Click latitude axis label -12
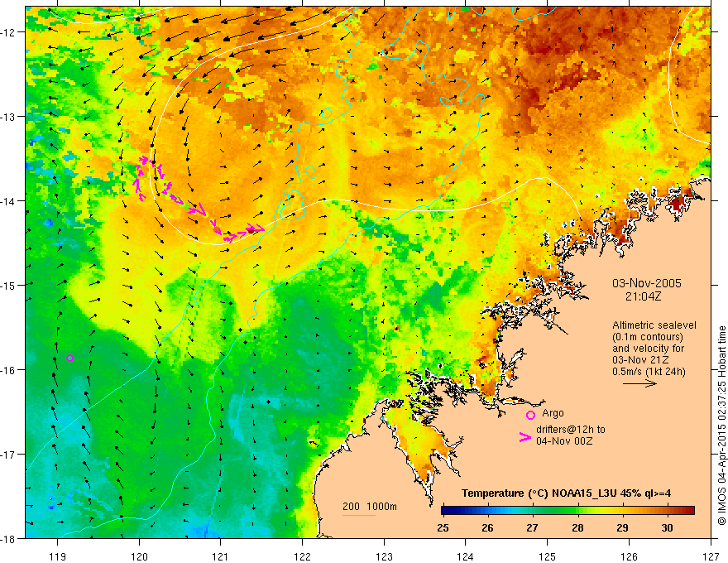 coord(8,32)
